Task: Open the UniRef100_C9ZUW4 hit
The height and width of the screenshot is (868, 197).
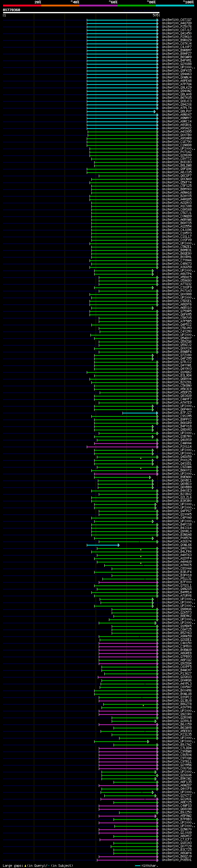Action: point(176,467)
